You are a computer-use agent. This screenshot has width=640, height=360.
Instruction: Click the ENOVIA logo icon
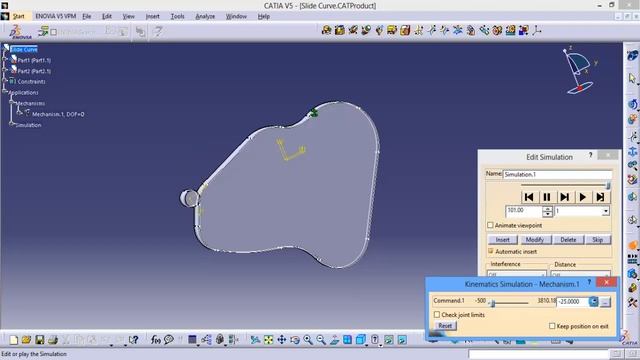(x=19, y=32)
